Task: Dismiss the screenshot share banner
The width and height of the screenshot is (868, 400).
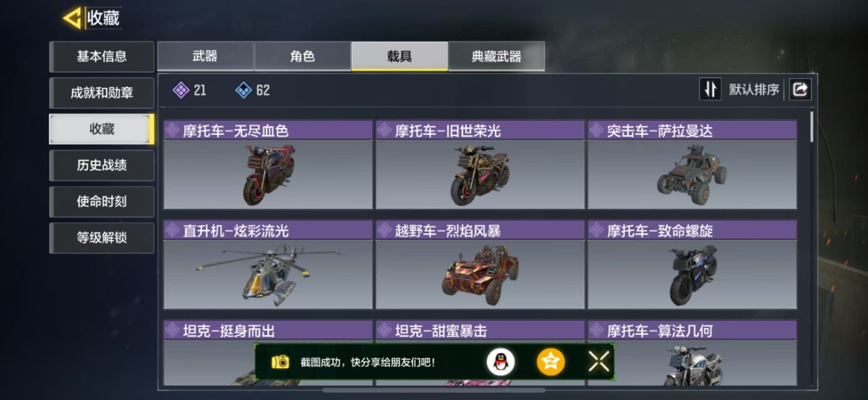Action: tap(599, 362)
